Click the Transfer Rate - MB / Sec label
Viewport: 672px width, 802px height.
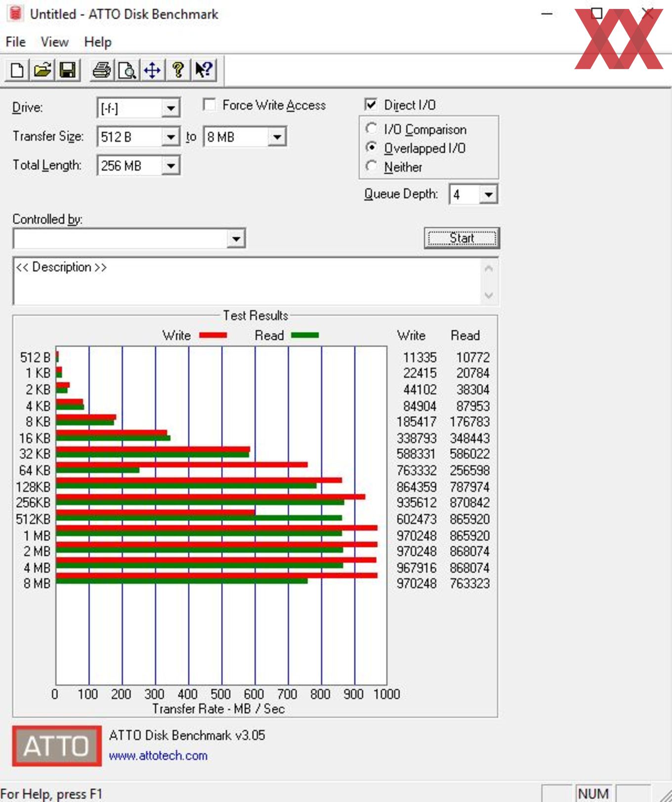[218, 709]
